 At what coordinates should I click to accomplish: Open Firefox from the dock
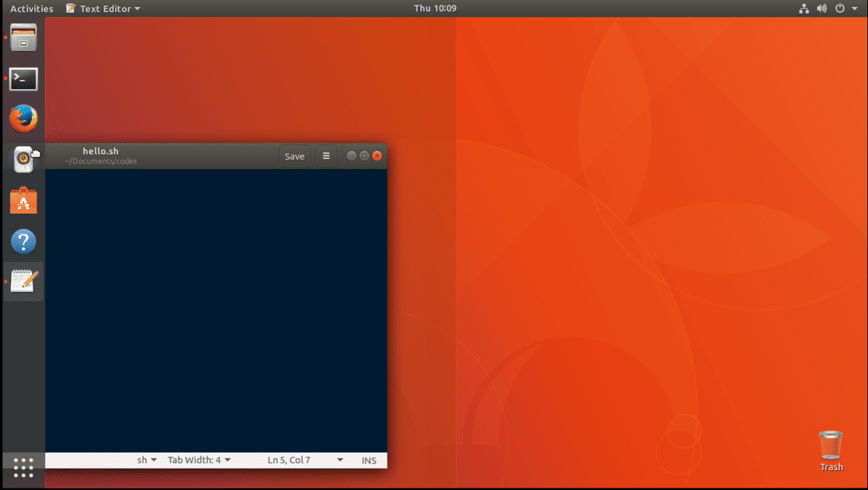[23, 119]
